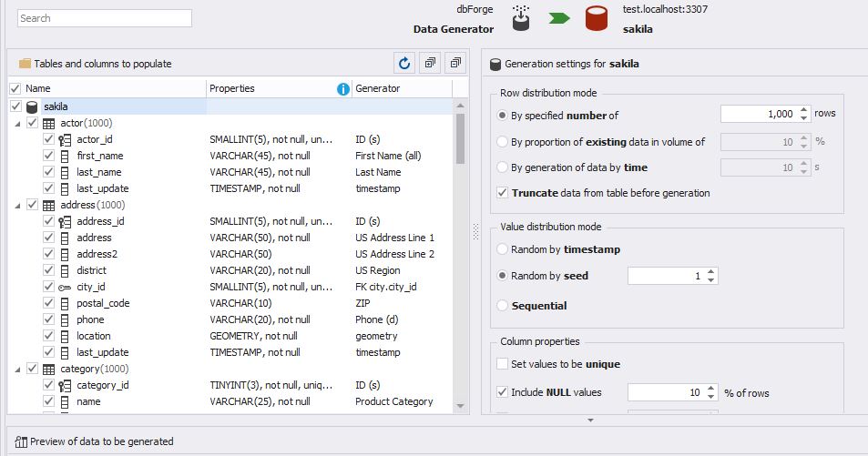The width and height of the screenshot is (868, 456).
Task: Uncheck Truncate data from table before generation
Action: (503, 193)
